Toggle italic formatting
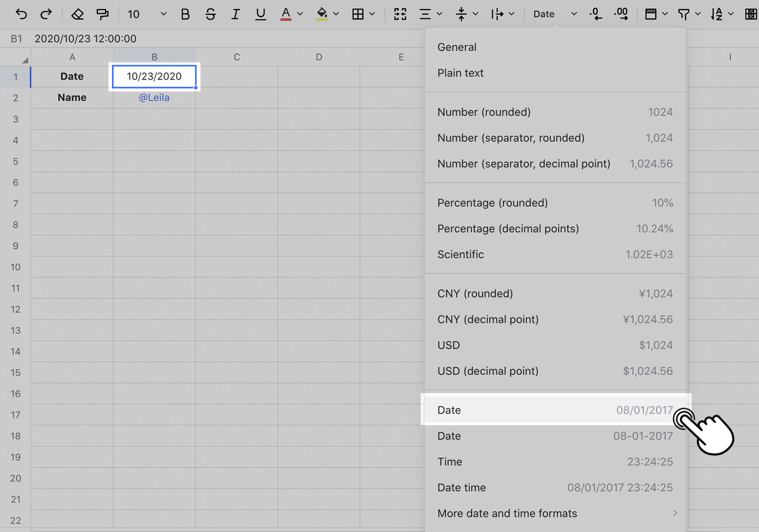This screenshot has height=532, width=759. 236,14
